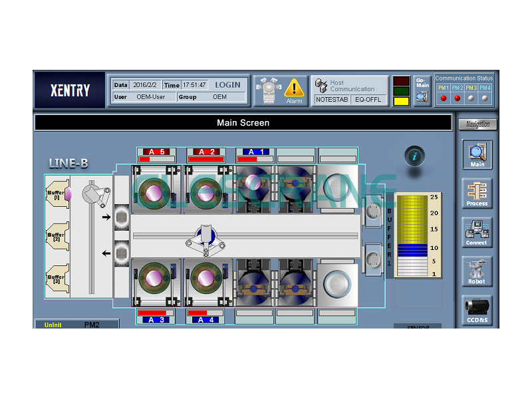The height and width of the screenshot is (399, 532).
Task: Click the Communication Status heading
Action: click(x=464, y=78)
